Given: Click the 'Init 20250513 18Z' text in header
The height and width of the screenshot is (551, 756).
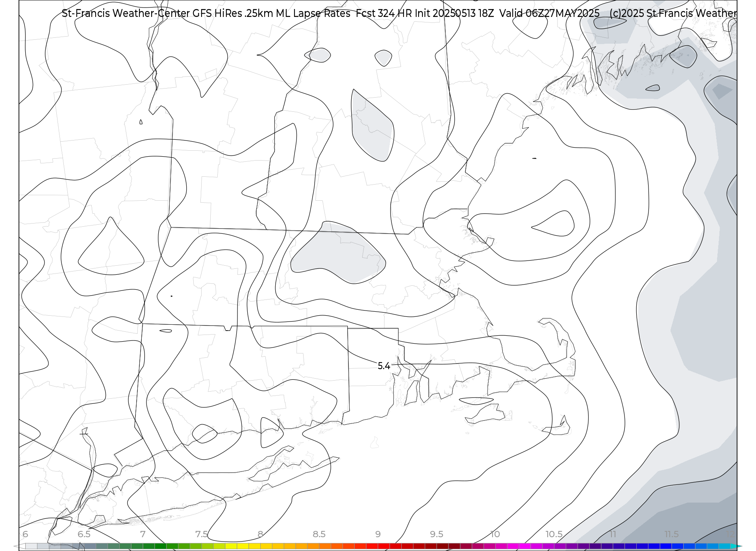Looking at the screenshot, I should tap(454, 13).
